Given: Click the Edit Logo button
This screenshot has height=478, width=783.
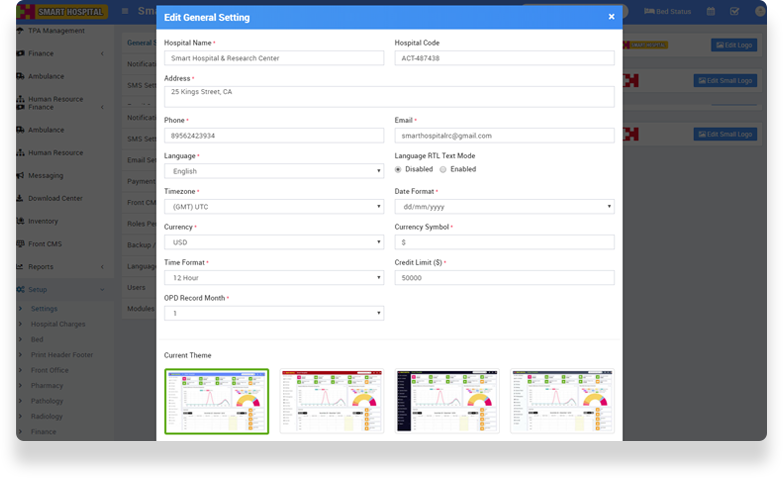Looking at the screenshot, I should point(733,45).
